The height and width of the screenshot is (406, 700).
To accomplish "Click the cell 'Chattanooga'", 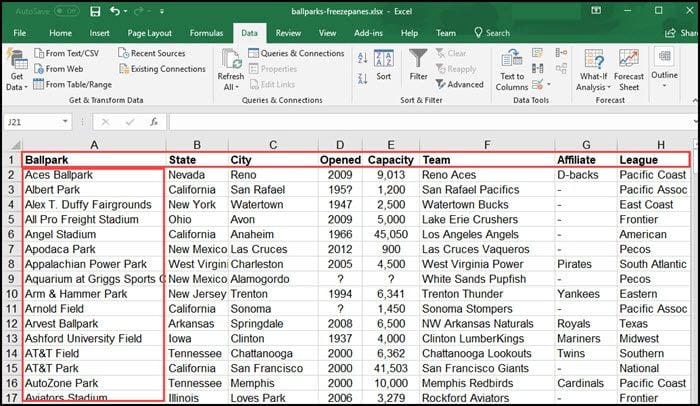I will coord(273,353).
